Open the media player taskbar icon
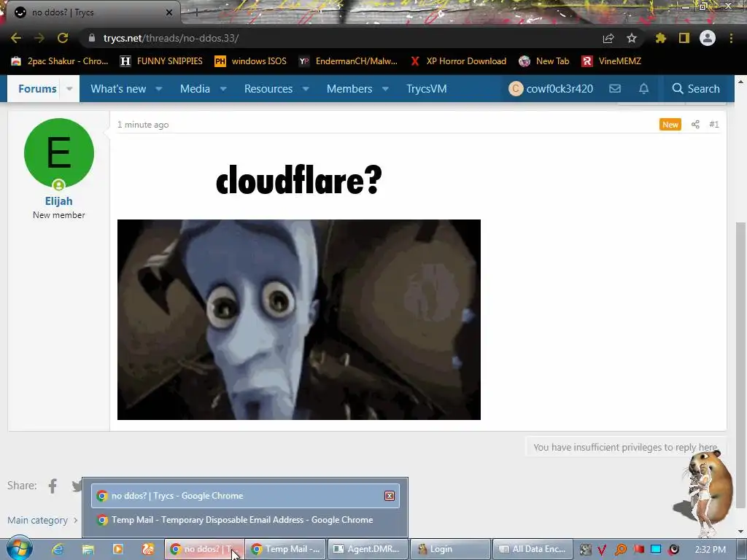 coord(117,549)
